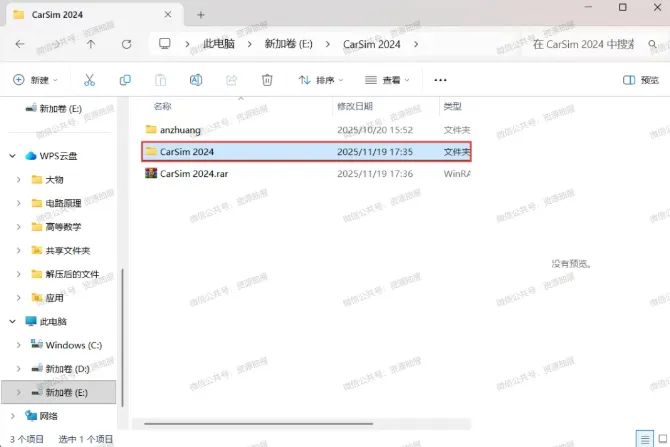
Task: Select WPS云盘 in the sidebar
Action: (x=52, y=156)
